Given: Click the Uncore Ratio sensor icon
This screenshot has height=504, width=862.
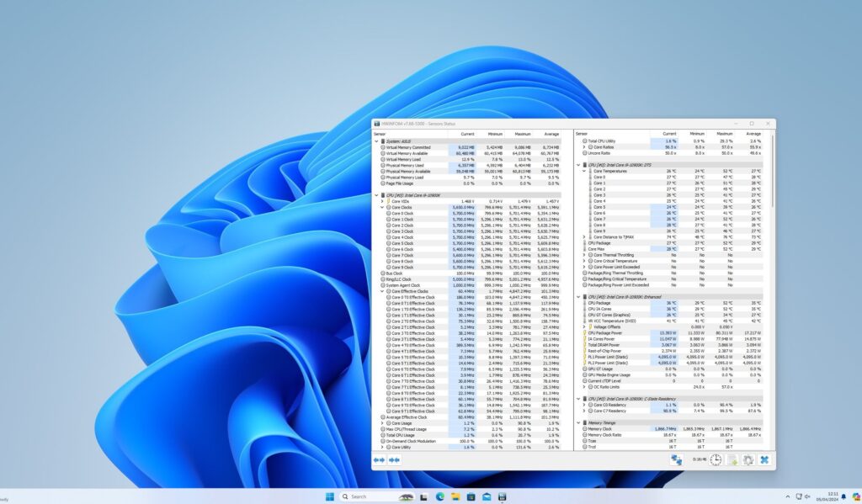Looking at the screenshot, I should click(585, 153).
